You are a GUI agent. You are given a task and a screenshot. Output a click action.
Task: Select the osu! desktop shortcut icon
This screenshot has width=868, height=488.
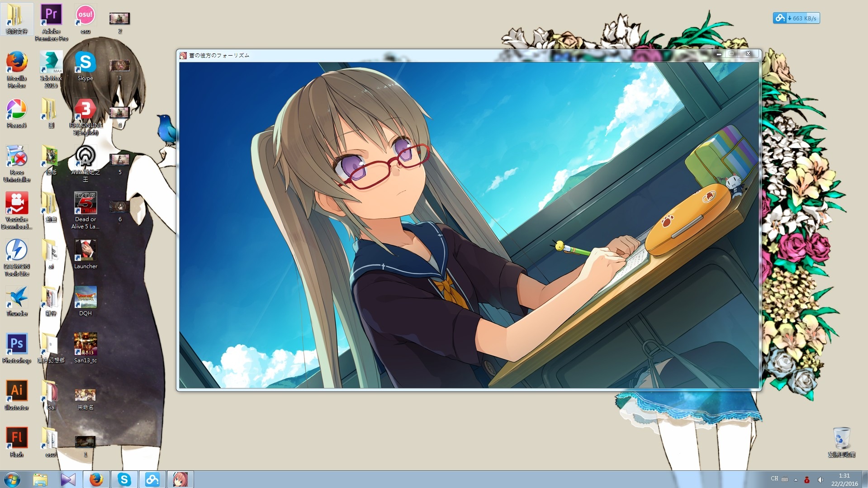pos(85,16)
